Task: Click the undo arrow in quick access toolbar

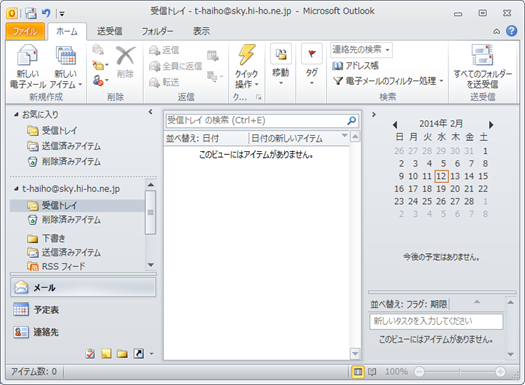Action: 46,13
